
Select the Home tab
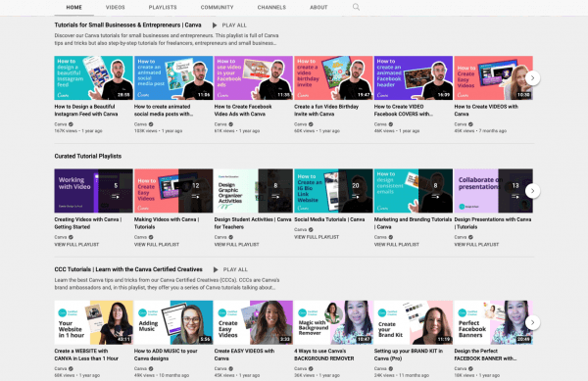(73, 7)
